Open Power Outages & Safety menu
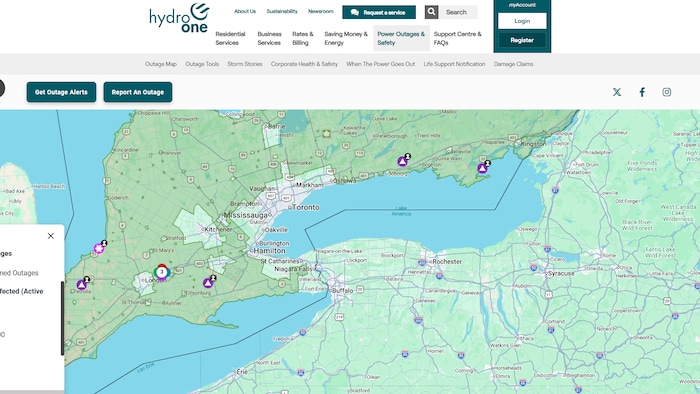This screenshot has height=394, width=700. click(x=401, y=38)
